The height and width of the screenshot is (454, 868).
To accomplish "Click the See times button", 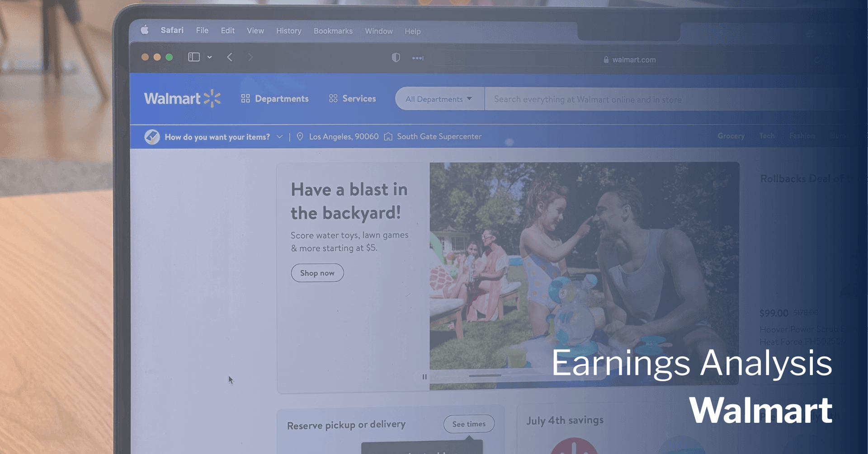I will 469,424.
